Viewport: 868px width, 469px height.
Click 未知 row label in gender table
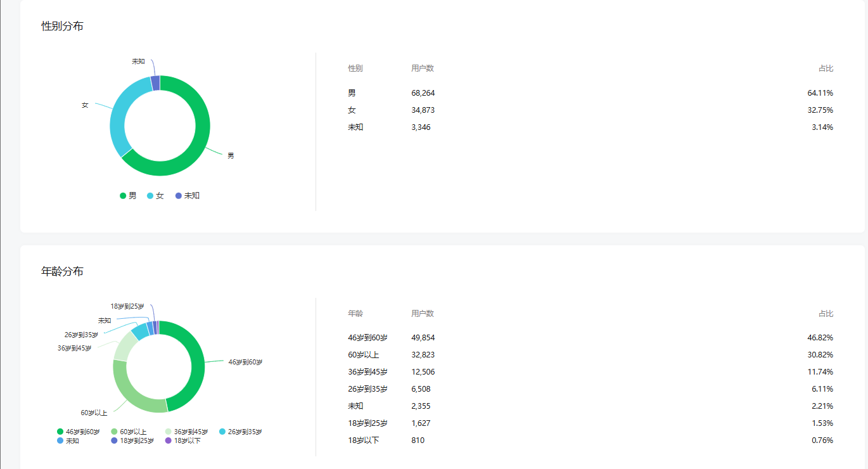coord(355,127)
